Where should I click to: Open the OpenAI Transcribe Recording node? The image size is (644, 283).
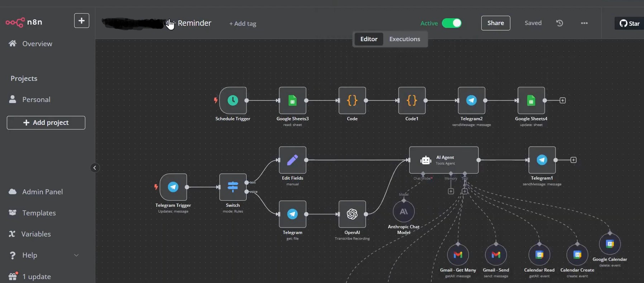click(x=352, y=214)
